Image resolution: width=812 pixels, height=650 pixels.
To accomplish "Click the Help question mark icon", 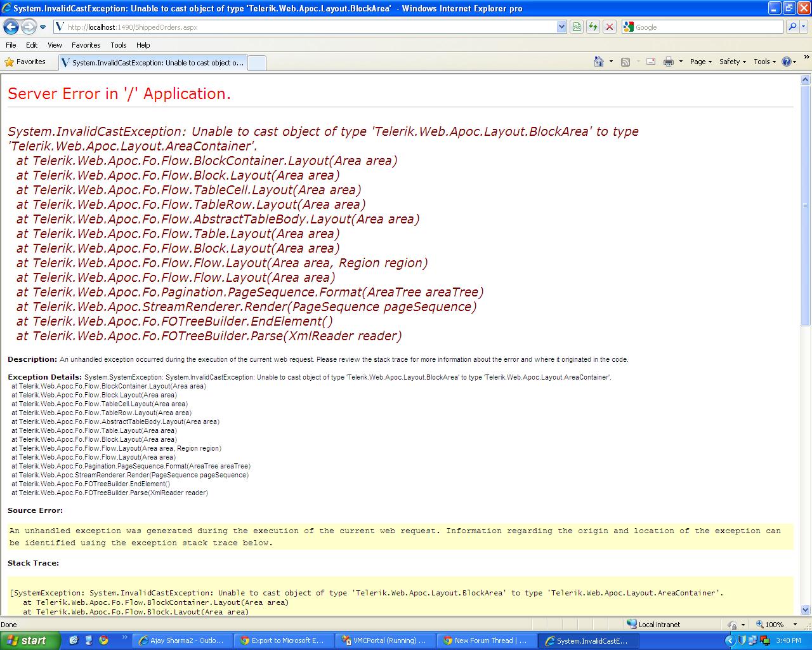I will pyautogui.click(x=787, y=62).
